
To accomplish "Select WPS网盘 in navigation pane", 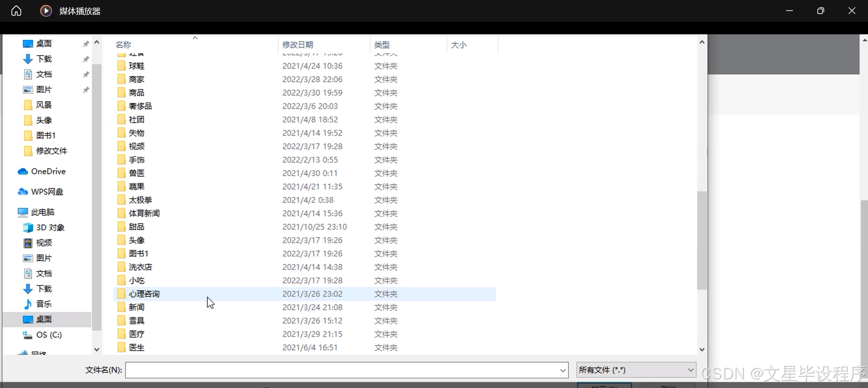I will click(x=47, y=192).
